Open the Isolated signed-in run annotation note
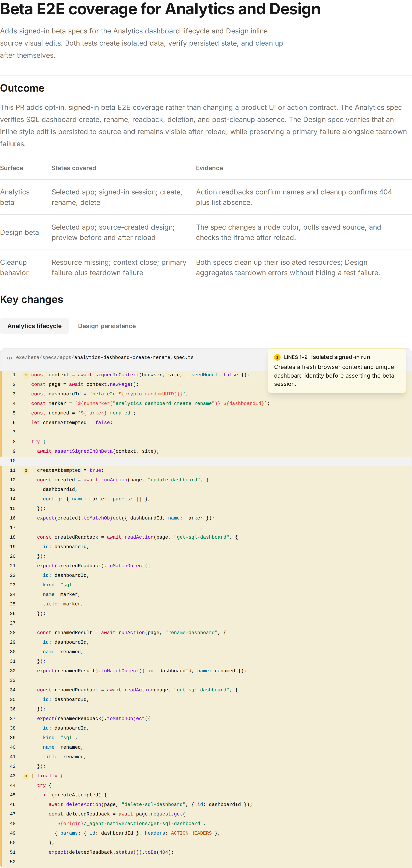This screenshot has width=412, height=868. coord(337,371)
